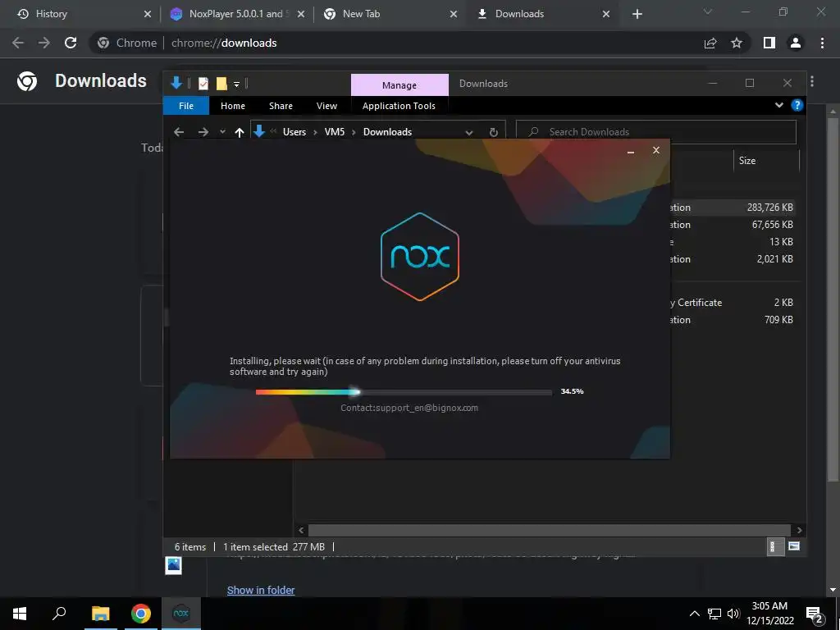The image size is (840, 630).
Task: Reload the Chrome downloads page
Action: (x=71, y=43)
